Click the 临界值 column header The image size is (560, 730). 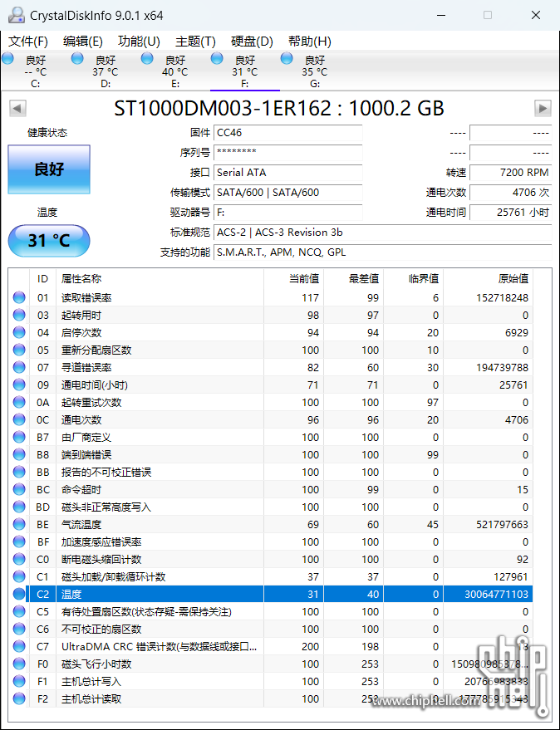click(413, 279)
